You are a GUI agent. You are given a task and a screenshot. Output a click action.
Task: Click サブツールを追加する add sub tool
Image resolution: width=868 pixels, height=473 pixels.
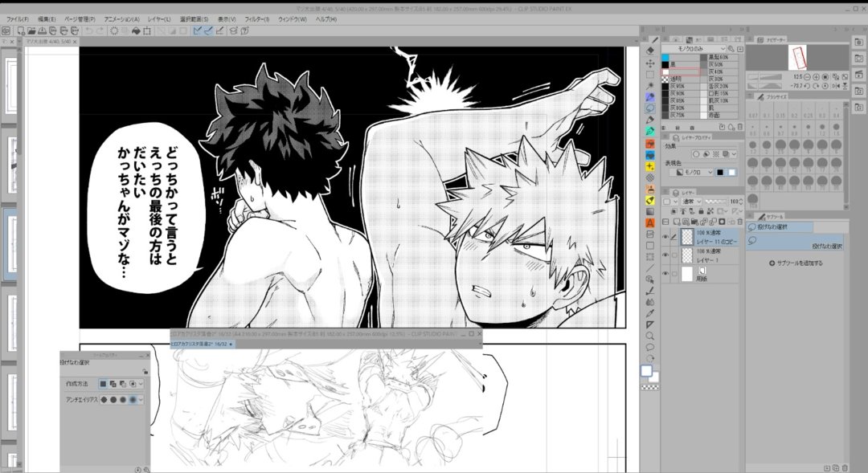(x=796, y=263)
